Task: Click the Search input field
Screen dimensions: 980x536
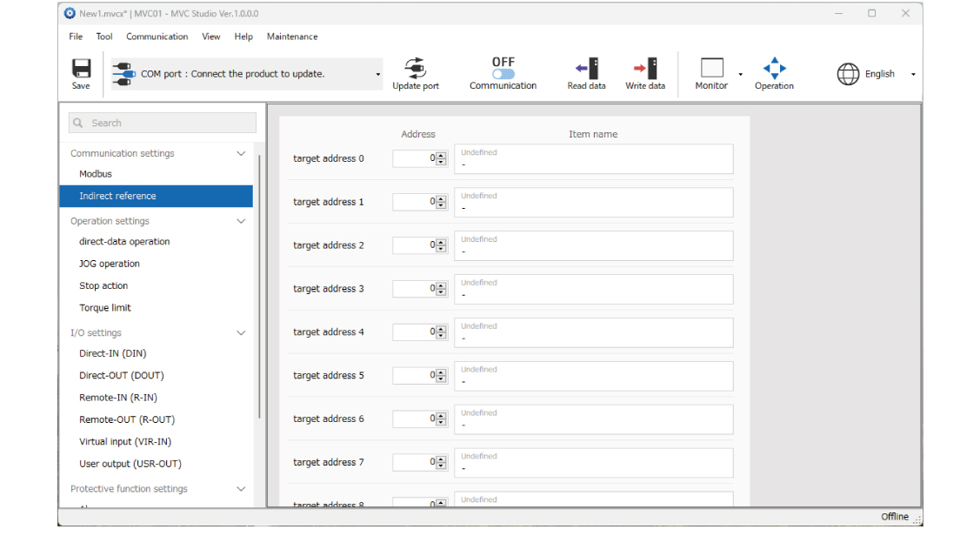Action: point(163,123)
